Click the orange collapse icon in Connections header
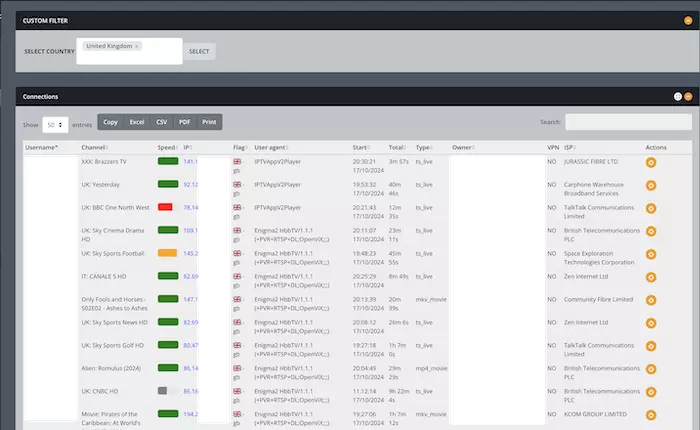 tap(688, 96)
